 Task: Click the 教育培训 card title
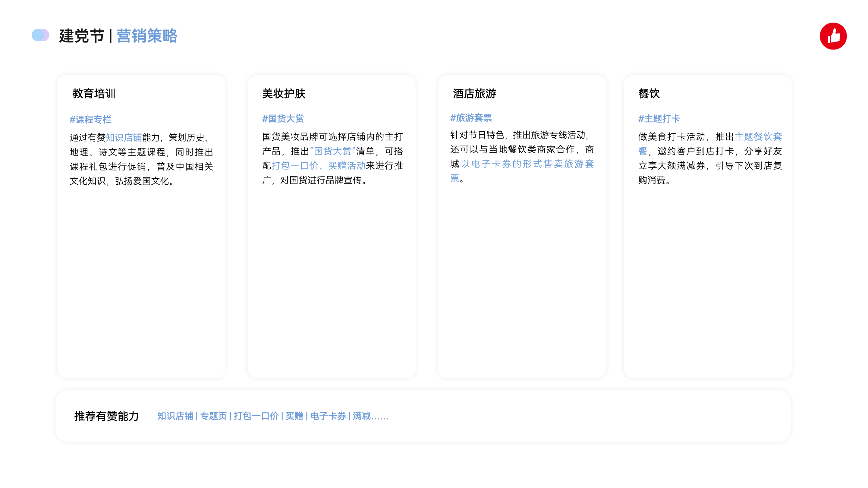tap(94, 93)
